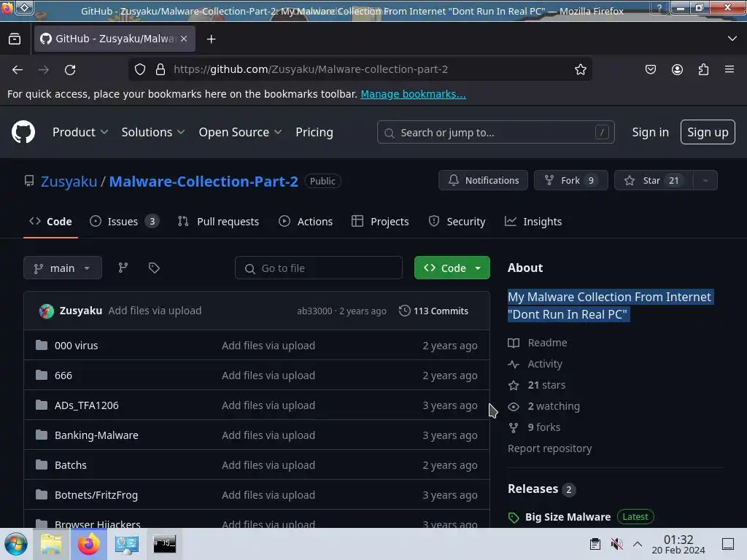
Task: Switch to the Projects tab
Action: [380, 222]
